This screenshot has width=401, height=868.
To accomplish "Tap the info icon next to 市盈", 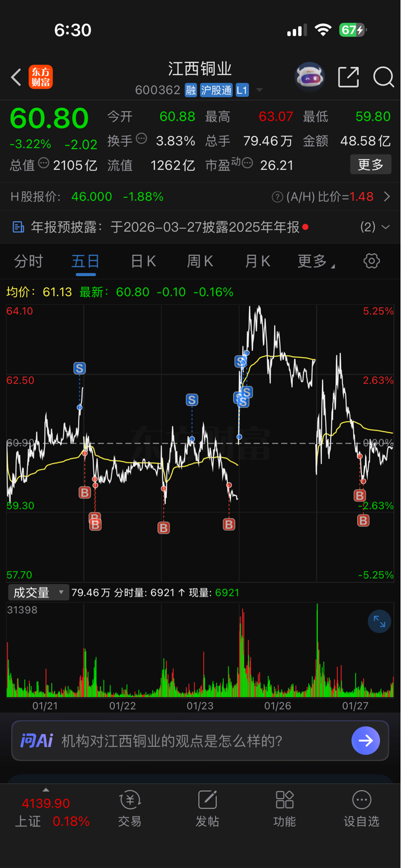I will click(x=248, y=164).
